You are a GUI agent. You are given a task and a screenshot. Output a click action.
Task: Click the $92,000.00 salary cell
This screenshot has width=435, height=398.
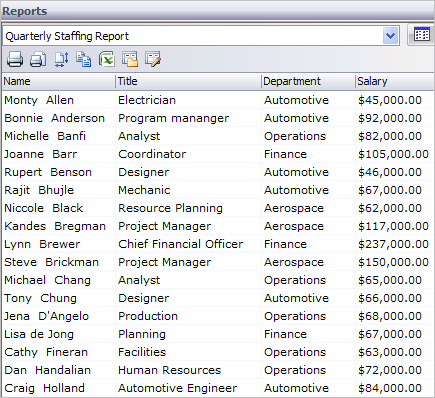click(395, 118)
